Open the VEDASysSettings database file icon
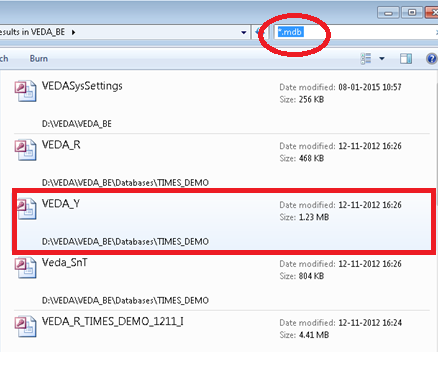Viewport: 438px width, 381px height. pos(25,91)
